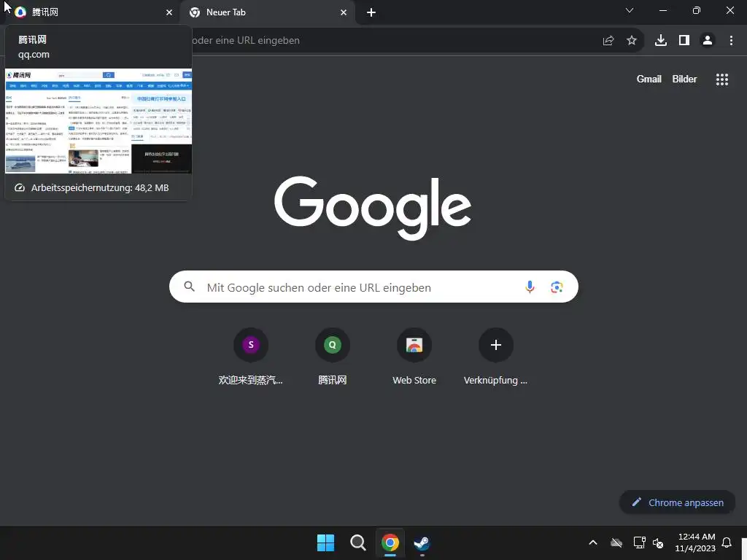Open the Web Store shortcut
Image resolution: width=747 pixels, height=560 pixels.
click(414, 357)
